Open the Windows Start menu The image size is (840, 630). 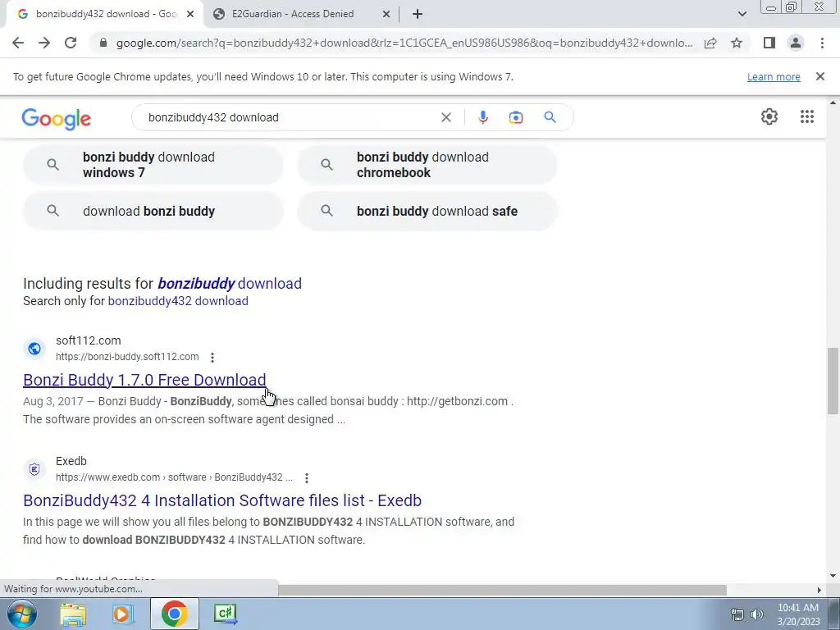21,614
